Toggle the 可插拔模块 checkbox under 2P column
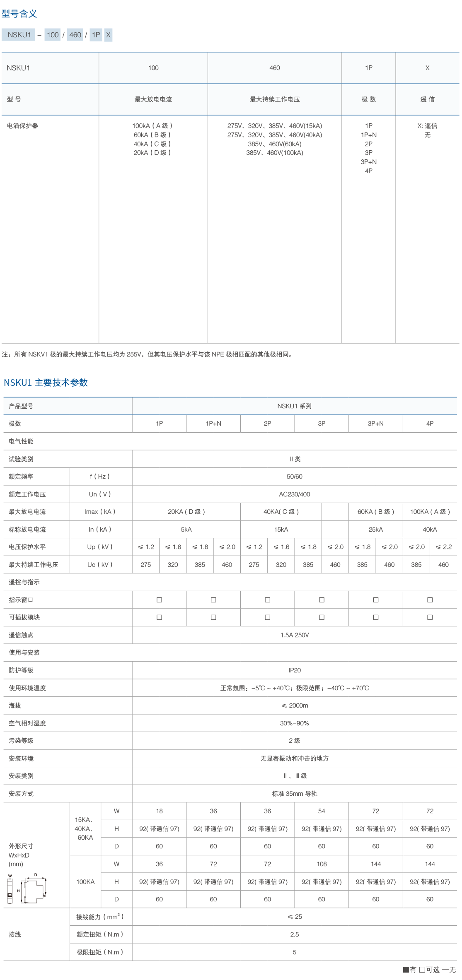The image size is (462, 980). coord(267,617)
